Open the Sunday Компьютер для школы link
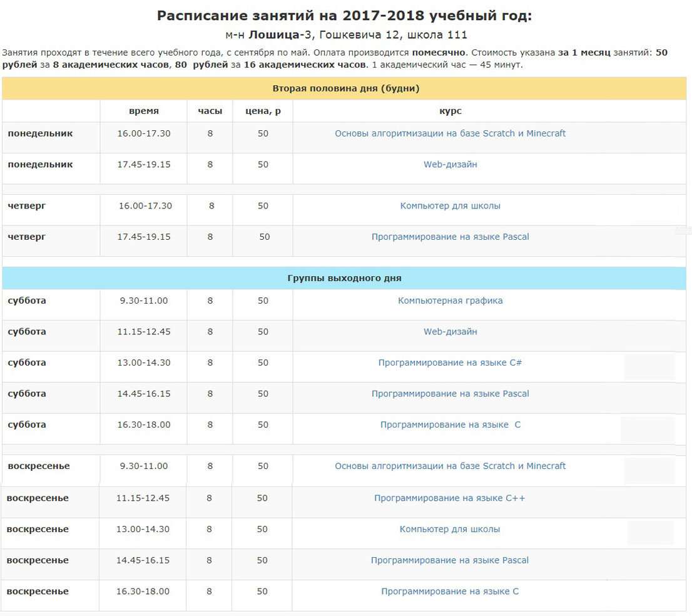Image resolution: width=692 pixels, height=616 pixels. tap(450, 529)
